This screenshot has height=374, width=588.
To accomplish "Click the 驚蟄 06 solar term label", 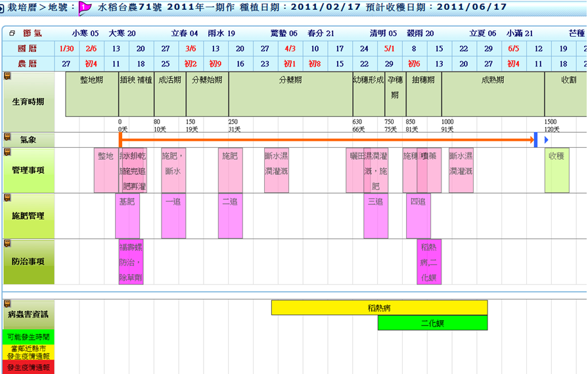I will pyautogui.click(x=284, y=34).
